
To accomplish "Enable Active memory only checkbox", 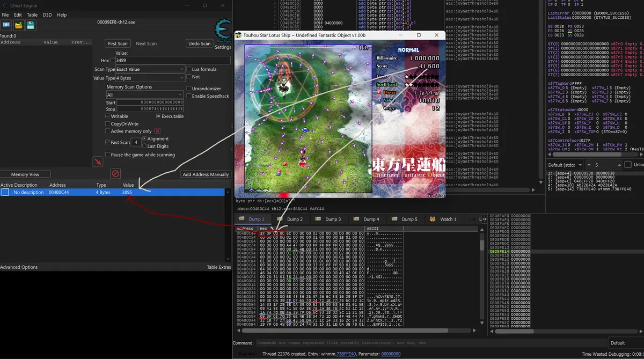I will [x=108, y=131].
